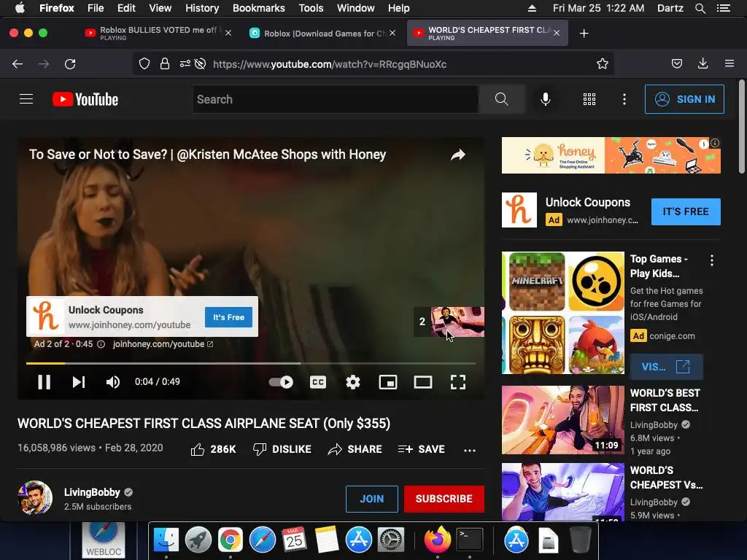Open the YouTube hamburger guide menu
The image size is (747, 560).
pos(26,99)
